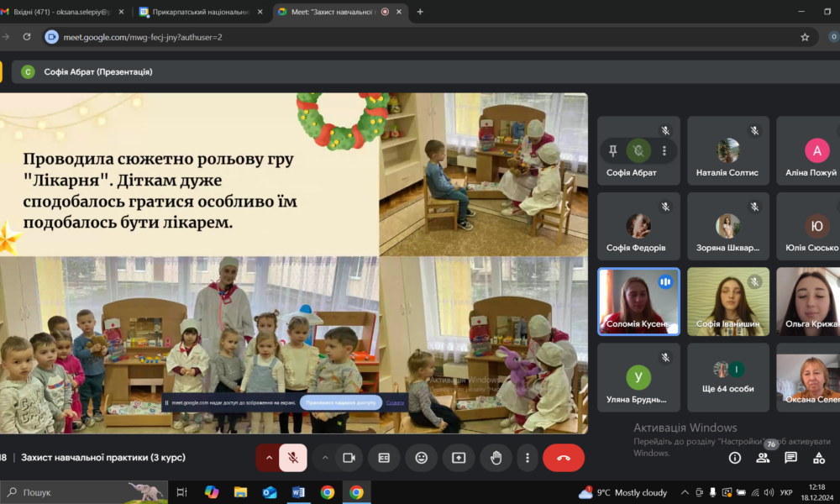This screenshot has width=840, height=504.
Task: Leave the call with red hang-up button
Action: pos(564,458)
